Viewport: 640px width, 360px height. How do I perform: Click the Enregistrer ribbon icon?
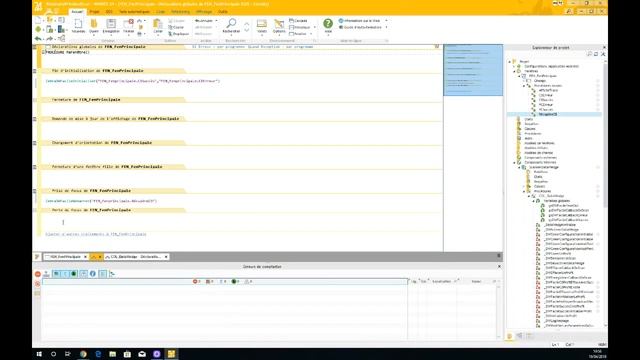[111, 26]
